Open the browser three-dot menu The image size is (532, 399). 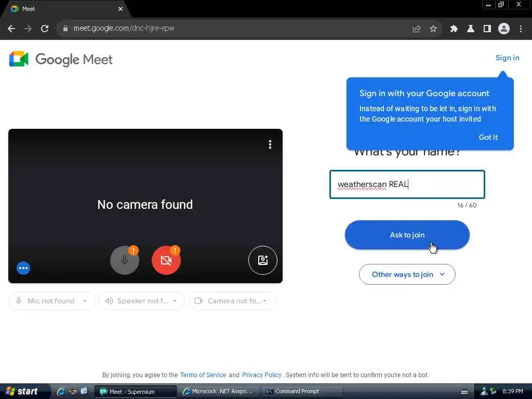click(x=521, y=29)
